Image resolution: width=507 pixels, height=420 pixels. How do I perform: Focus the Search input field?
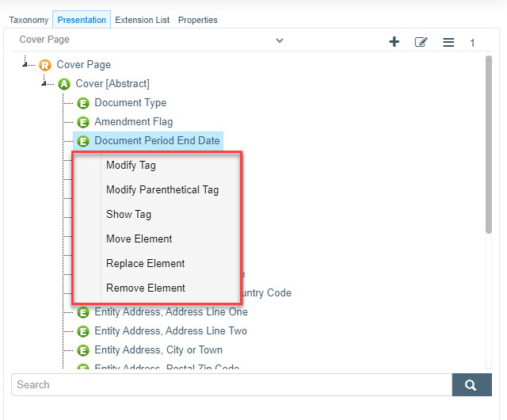point(231,384)
